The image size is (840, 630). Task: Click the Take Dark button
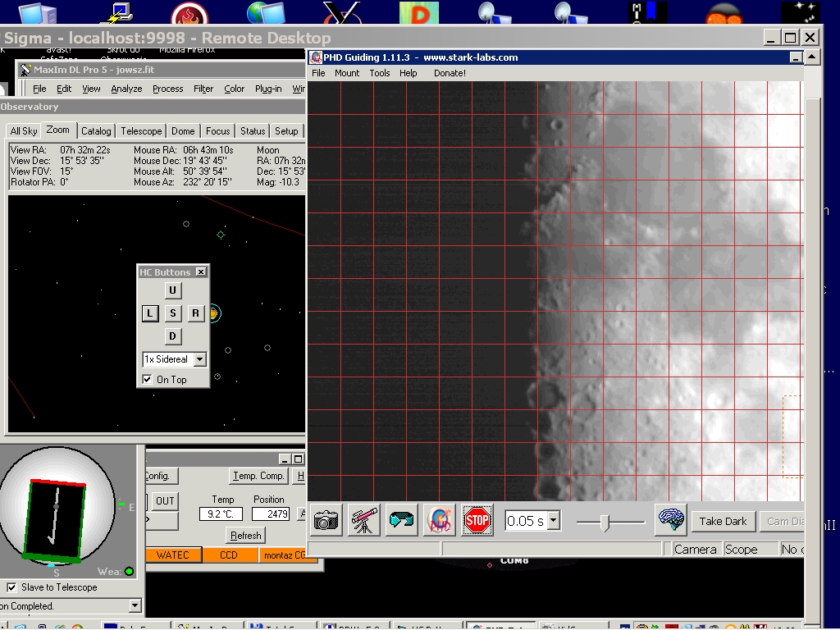[x=723, y=521]
